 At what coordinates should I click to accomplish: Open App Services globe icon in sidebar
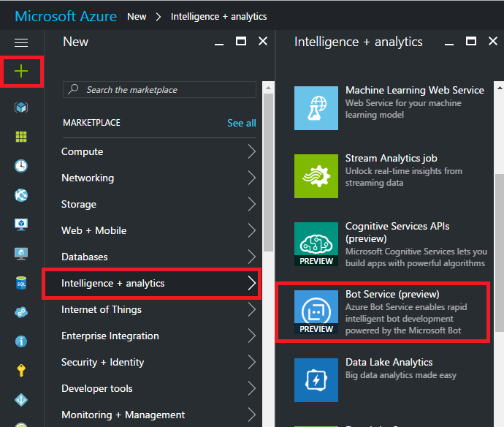(21, 195)
